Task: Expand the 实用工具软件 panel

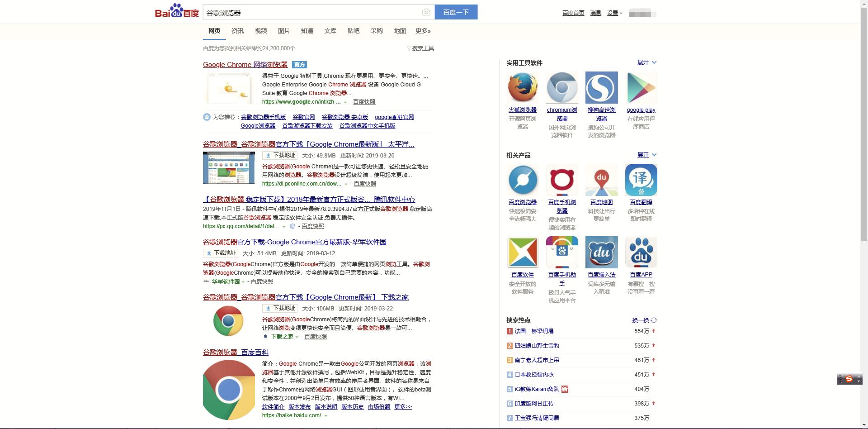Action: (x=646, y=62)
